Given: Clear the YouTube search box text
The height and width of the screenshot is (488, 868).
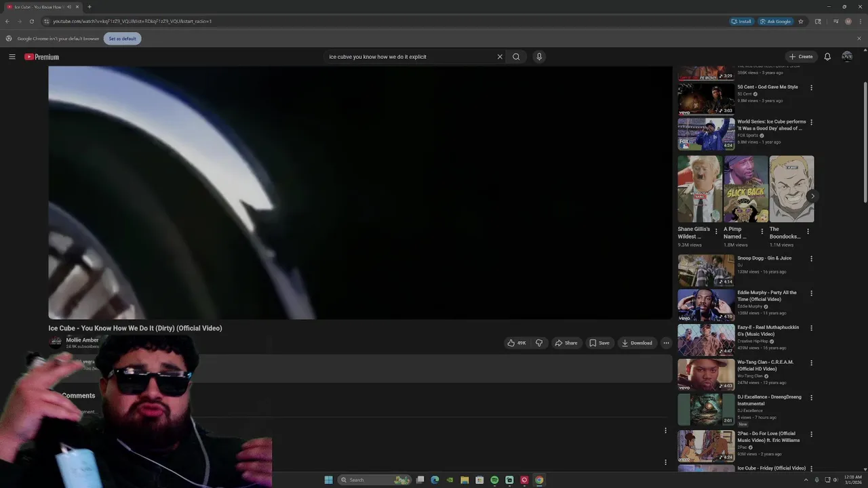Looking at the screenshot, I should (x=500, y=57).
